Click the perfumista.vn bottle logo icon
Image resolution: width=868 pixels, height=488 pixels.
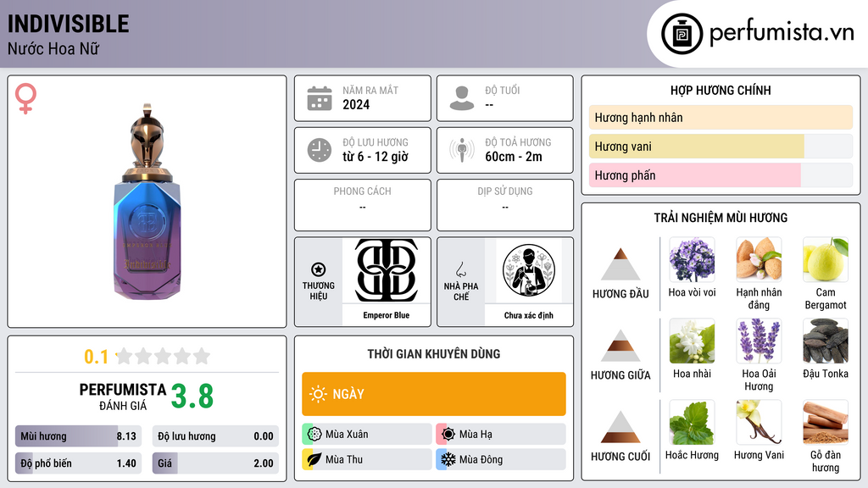tap(682, 34)
